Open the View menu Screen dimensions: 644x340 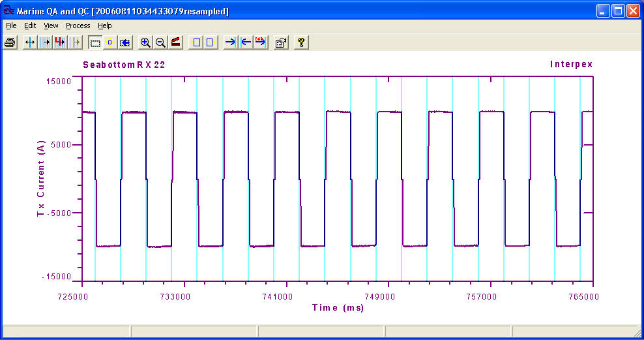51,25
